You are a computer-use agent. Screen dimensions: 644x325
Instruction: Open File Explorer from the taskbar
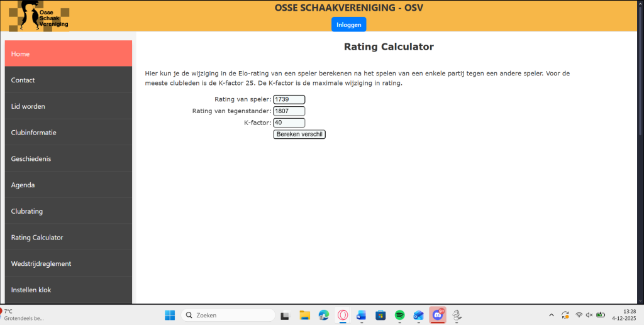click(304, 315)
